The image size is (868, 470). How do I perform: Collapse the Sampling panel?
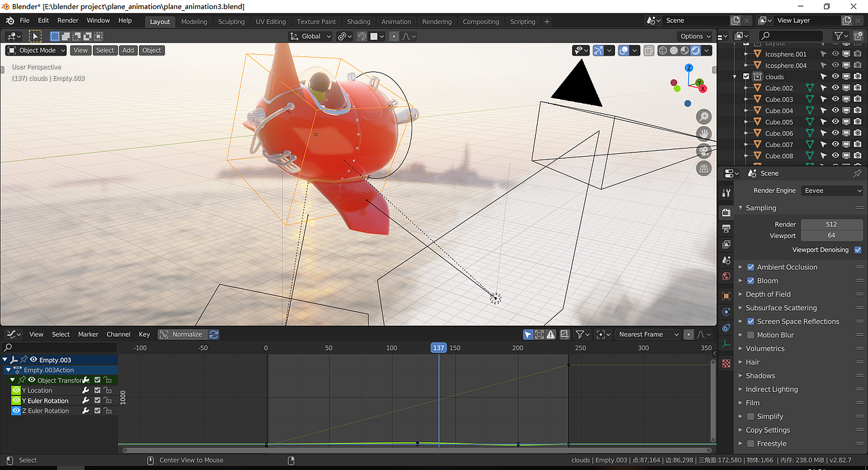(761, 208)
